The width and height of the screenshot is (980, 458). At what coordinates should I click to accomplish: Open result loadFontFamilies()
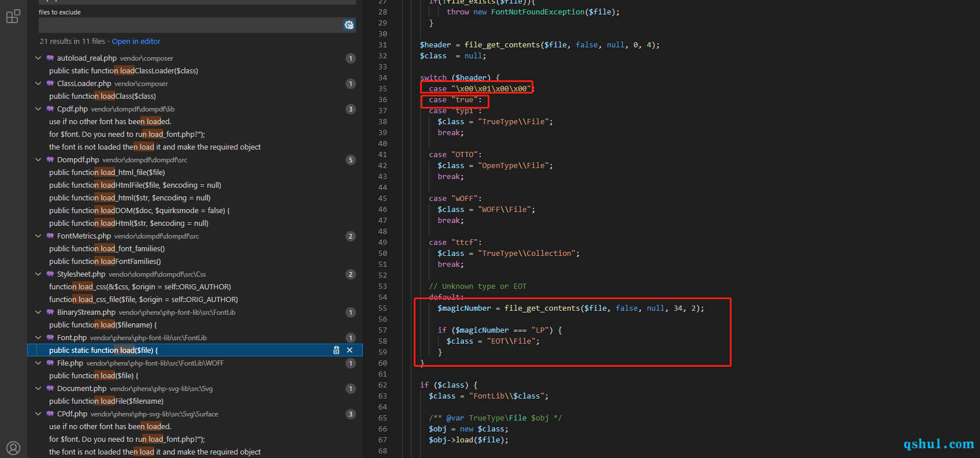[195, 261]
